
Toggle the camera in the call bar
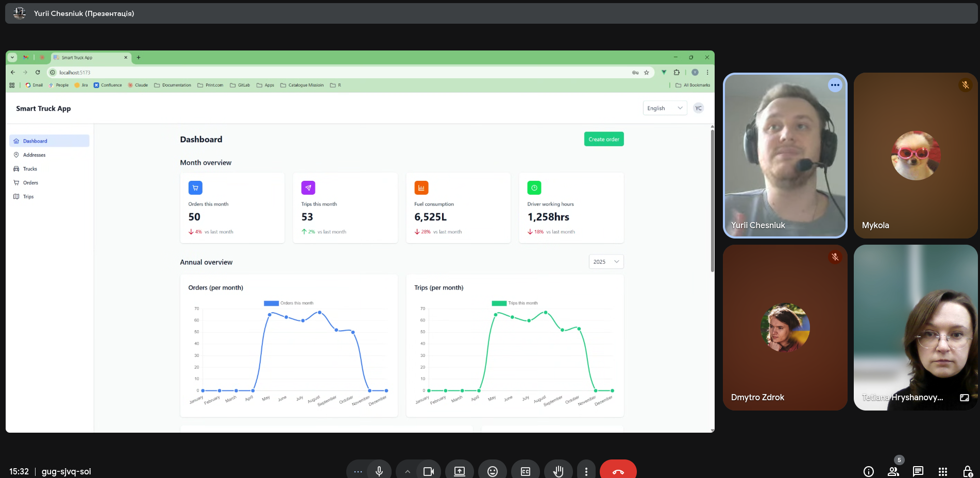click(428, 471)
